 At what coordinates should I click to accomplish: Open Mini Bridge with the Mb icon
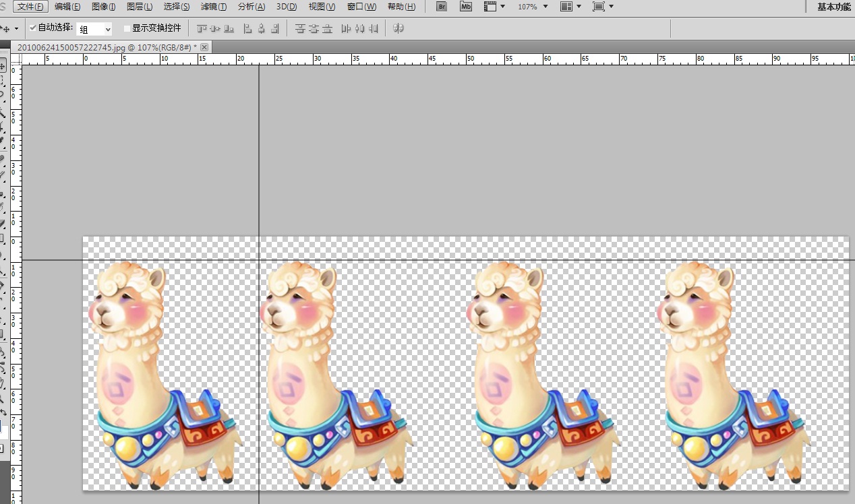pos(466,7)
